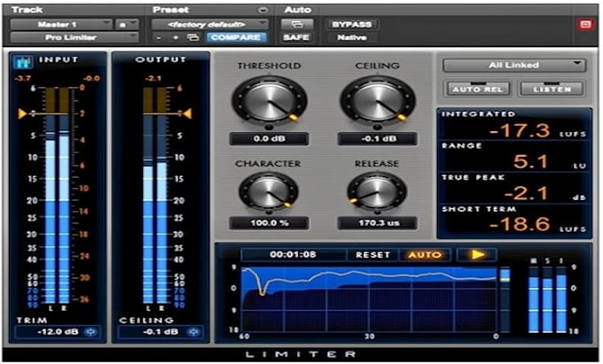
Task: Click the loudness history graph
Action: click(x=369, y=299)
